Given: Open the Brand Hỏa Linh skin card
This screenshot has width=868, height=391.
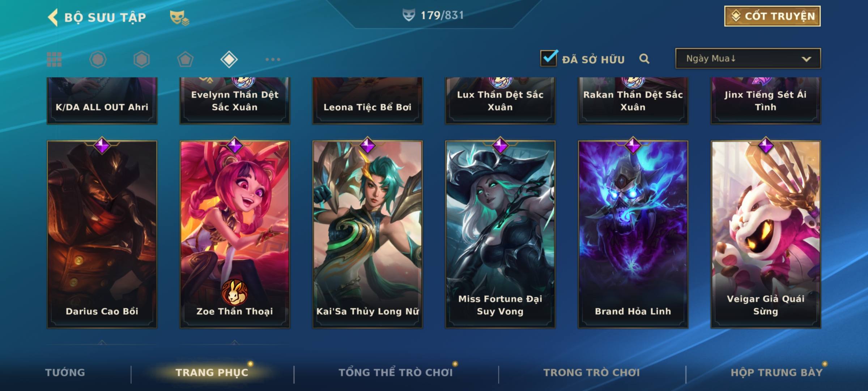Looking at the screenshot, I should click(633, 234).
